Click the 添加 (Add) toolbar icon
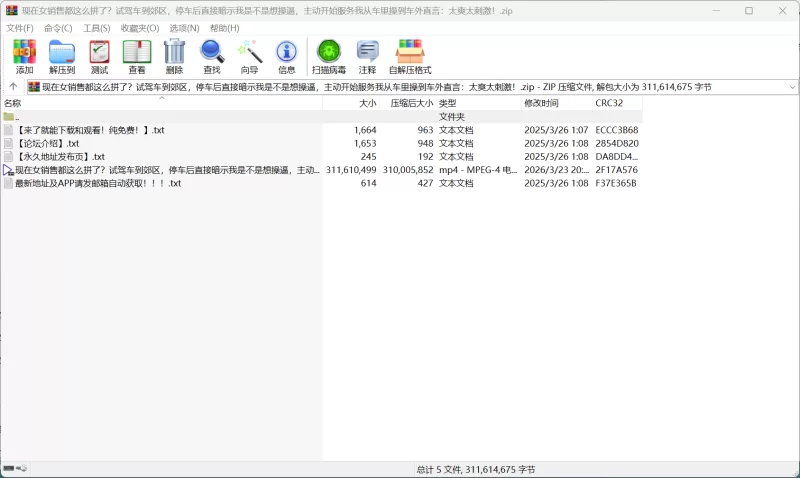Image resolution: width=800 pixels, height=478 pixels. 24,56
